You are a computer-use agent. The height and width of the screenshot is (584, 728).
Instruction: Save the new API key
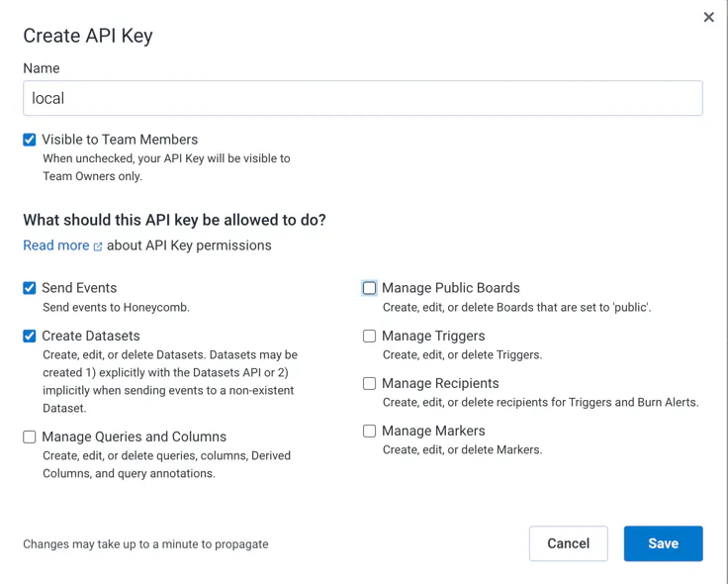coord(663,543)
